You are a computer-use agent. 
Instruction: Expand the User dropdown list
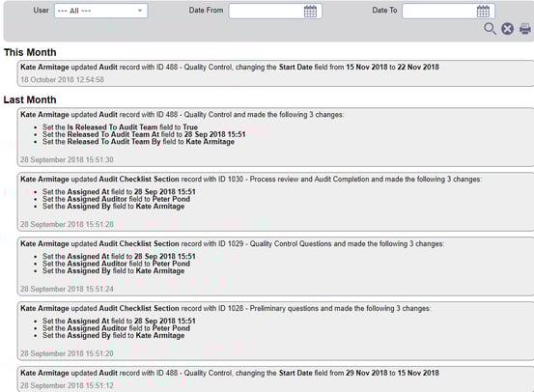click(100, 11)
